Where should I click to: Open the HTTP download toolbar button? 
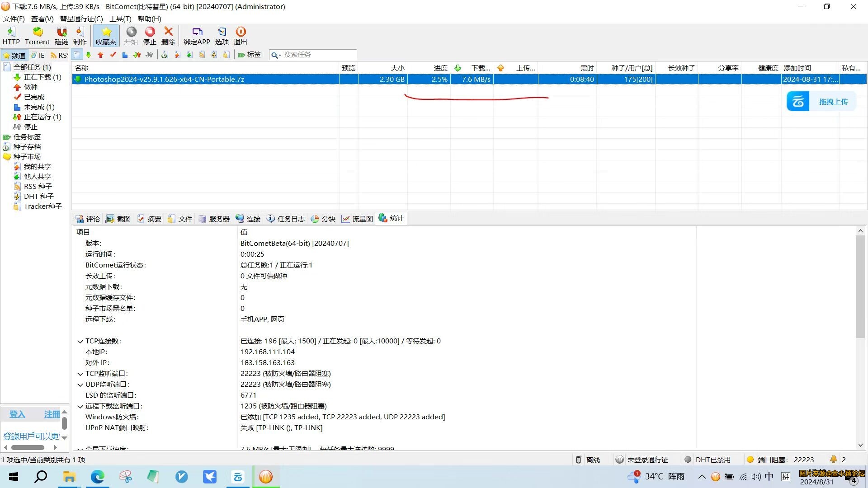[11, 36]
